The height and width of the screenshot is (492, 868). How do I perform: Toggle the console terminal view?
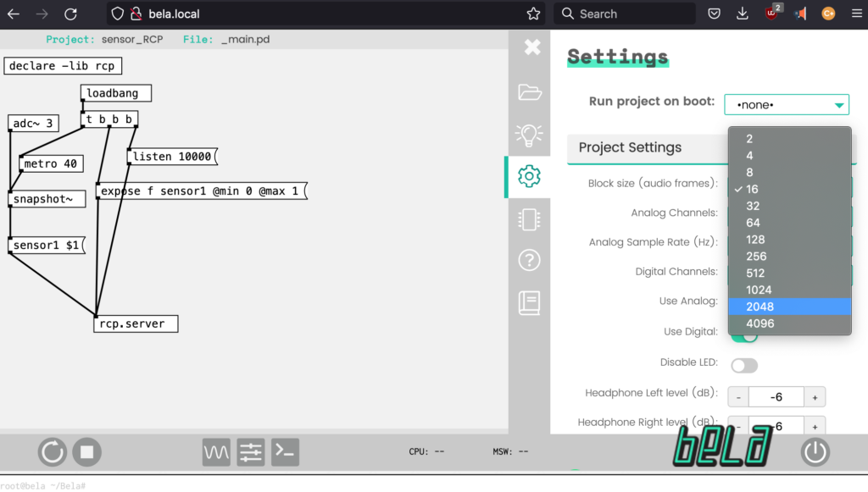(285, 452)
